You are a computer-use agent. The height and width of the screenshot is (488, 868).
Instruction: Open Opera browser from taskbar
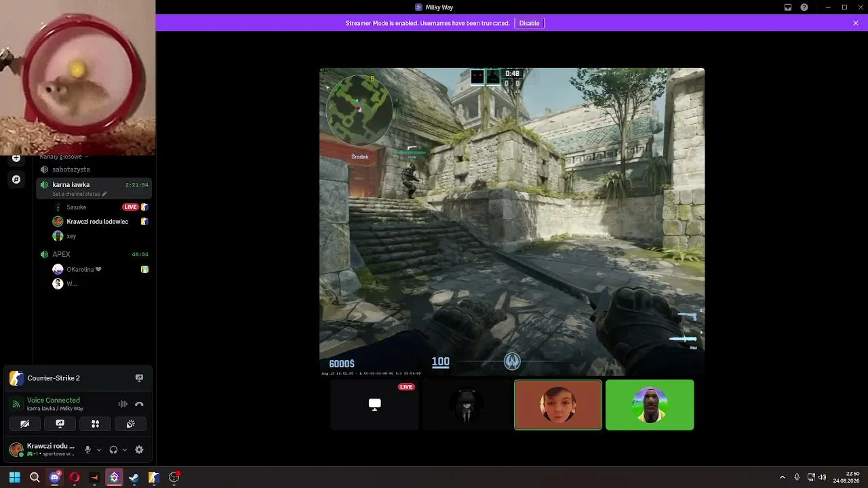(x=75, y=477)
